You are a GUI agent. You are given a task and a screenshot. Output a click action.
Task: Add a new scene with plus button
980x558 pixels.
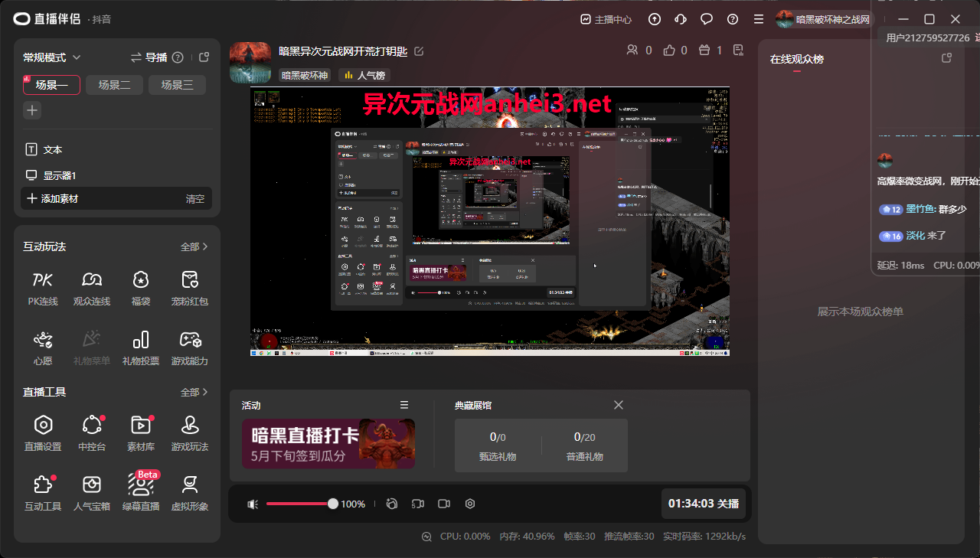pos(32,110)
